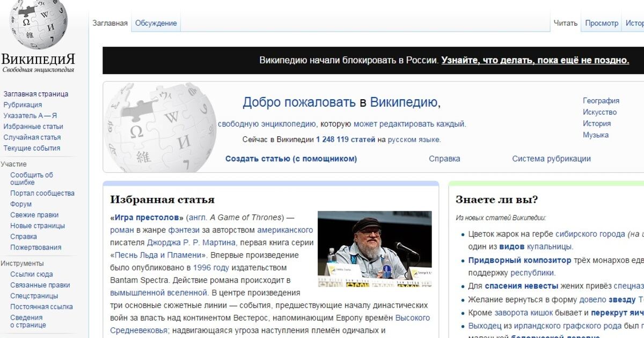Open Свежие правки in the sidebar
The height and width of the screenshot is (338, 644).
tap(34, 215)
